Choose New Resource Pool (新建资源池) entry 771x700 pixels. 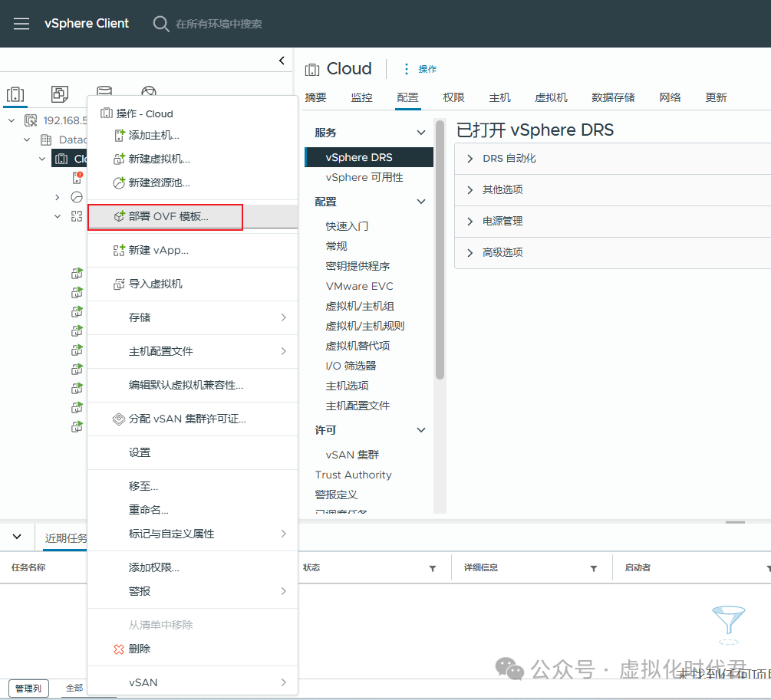point(193,183)
